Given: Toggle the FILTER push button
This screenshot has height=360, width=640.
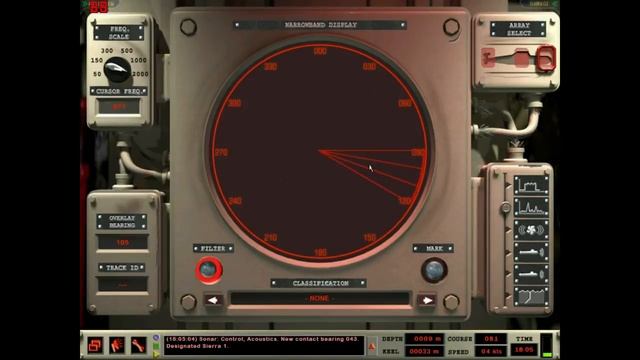Looking at the screenshot, I should pyautogui.click(x=209, y=270).
